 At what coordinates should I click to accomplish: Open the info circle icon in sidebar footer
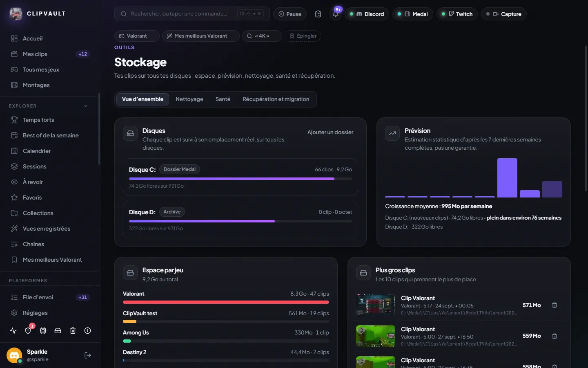tap(87, 331)
